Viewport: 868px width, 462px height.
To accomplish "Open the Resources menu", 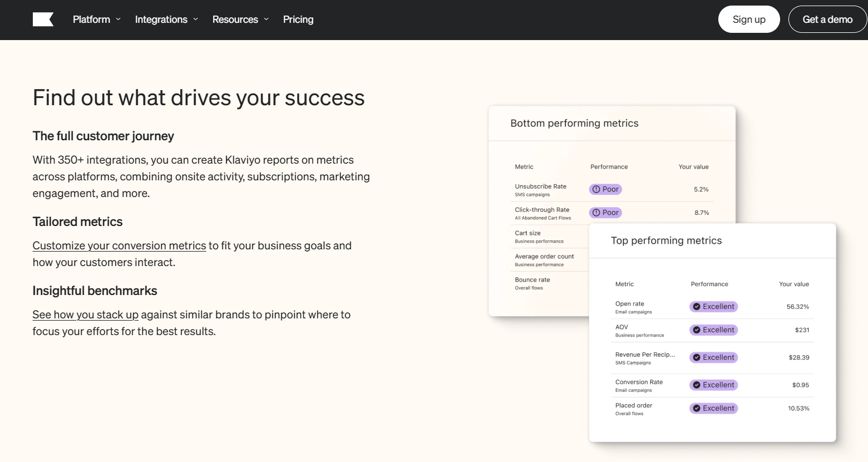I will [x=235, y=19].
